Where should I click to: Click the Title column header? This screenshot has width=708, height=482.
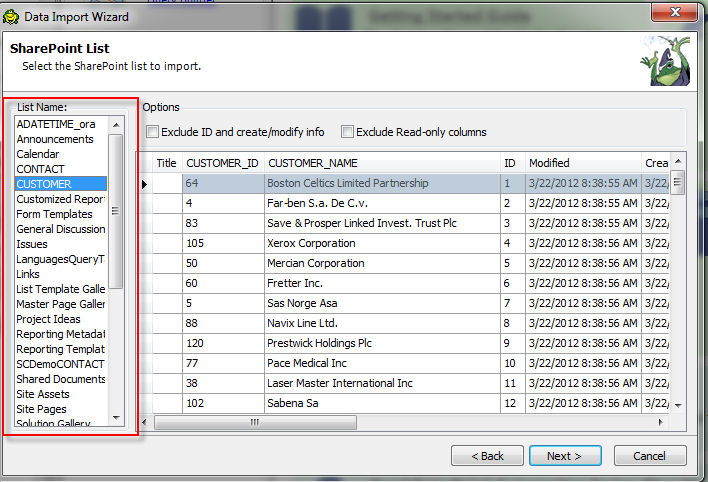pyautogui.click(x=167, y=163)
